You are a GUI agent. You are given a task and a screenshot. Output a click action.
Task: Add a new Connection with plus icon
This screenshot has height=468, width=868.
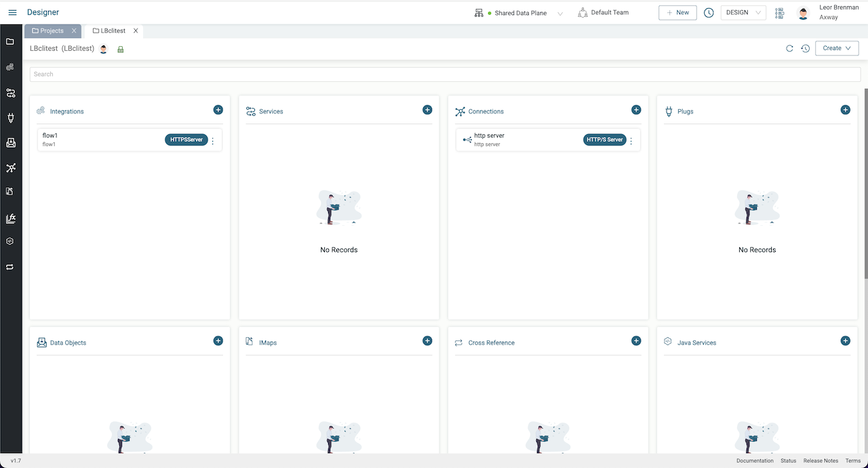(x=636, y=110)
